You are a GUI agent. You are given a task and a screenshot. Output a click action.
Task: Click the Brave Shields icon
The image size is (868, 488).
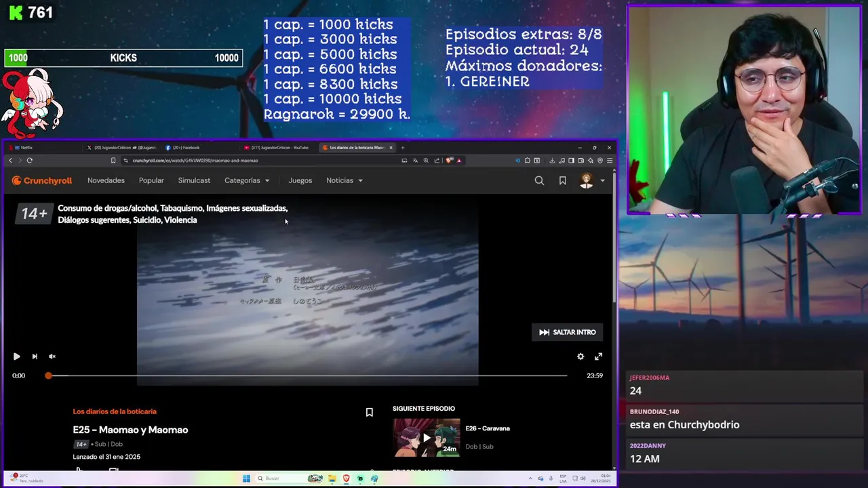[449, 161]
